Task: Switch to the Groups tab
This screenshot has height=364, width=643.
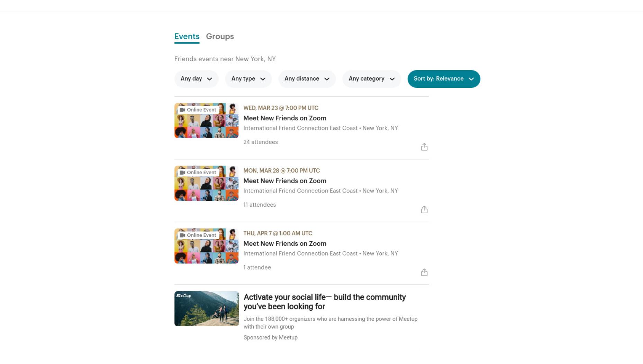Action: pos(220,36)
